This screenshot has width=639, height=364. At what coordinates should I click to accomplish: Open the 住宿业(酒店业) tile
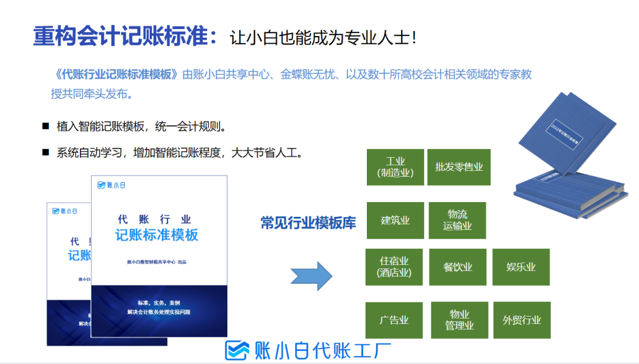coord(394,267)
